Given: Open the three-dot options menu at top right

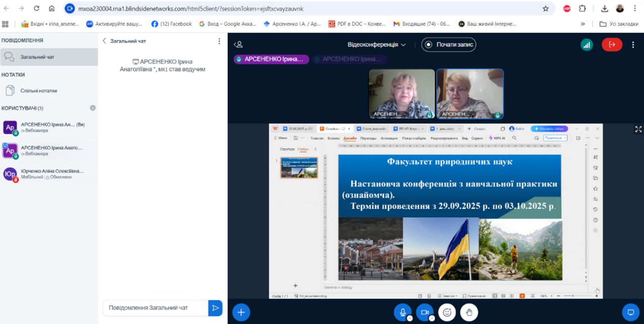Looking at the screenshot, I should coord(632,44).
